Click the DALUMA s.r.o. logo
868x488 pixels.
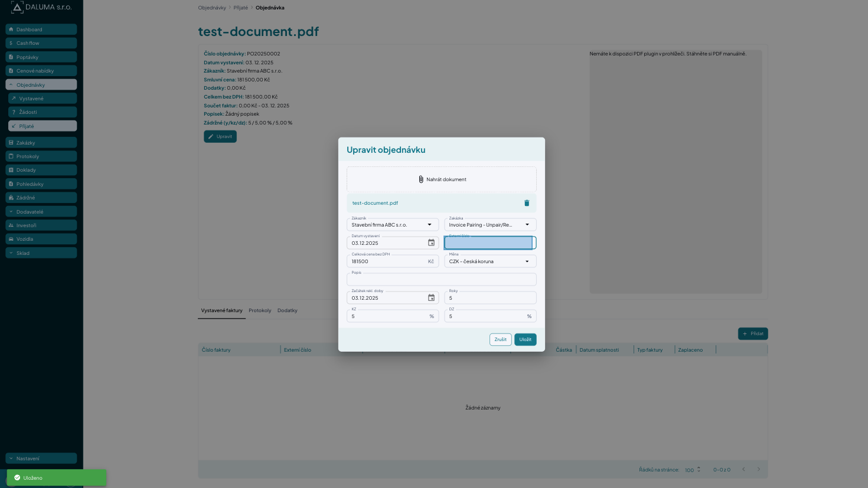41,7
